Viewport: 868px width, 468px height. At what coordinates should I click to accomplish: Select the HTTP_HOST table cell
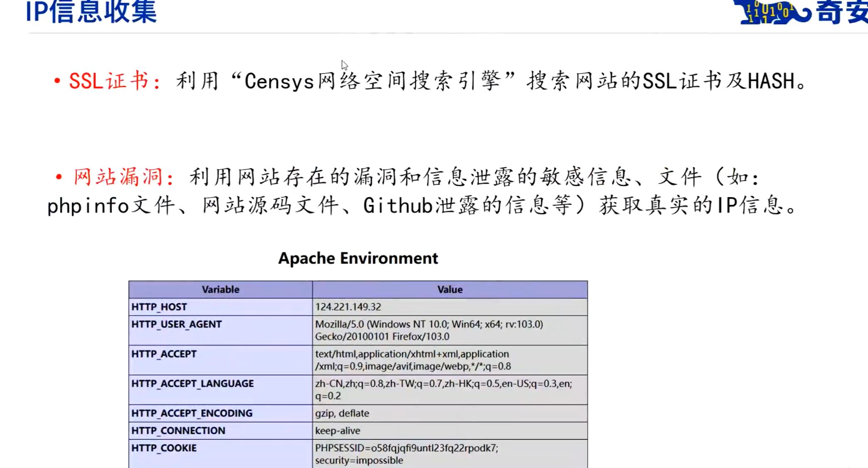(x=159, y=307)
